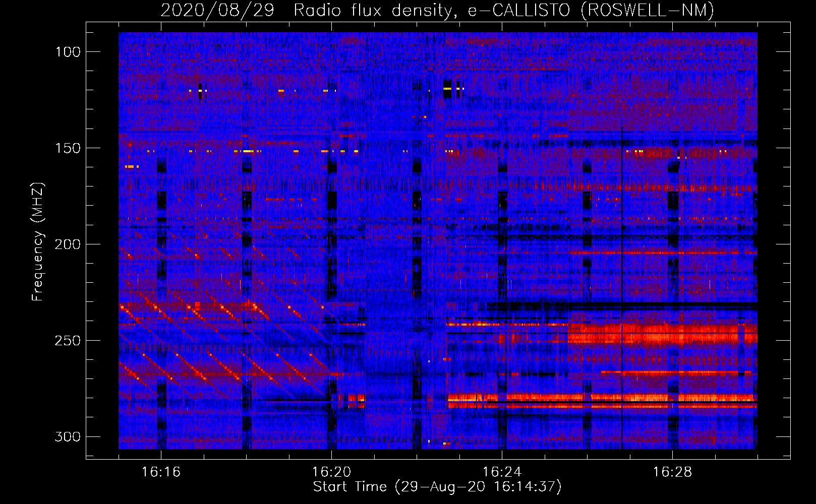
Task: Click the 200 frequency tick label
Action: click(68, 244)
